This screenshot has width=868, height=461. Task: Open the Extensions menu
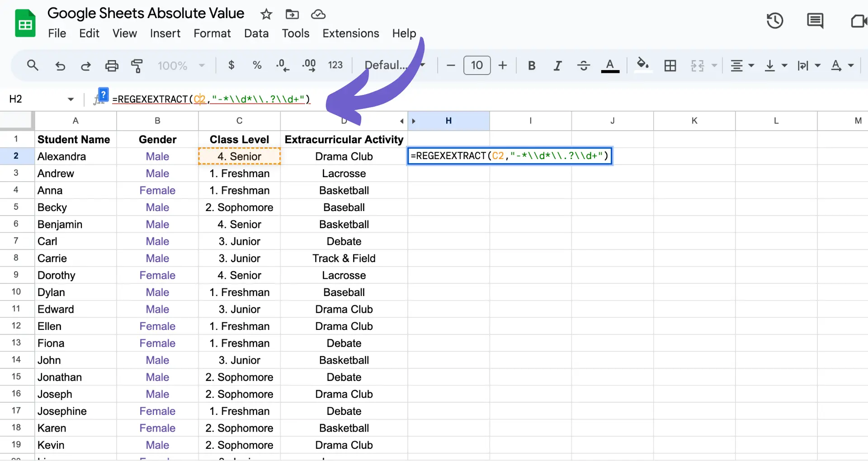(351, 33)
